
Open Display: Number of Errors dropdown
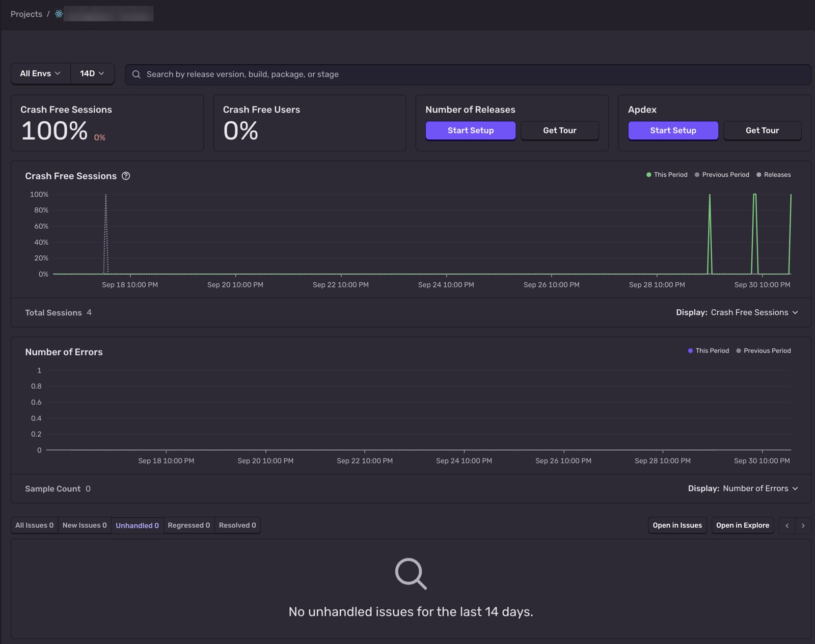click(x=743, y=488)
